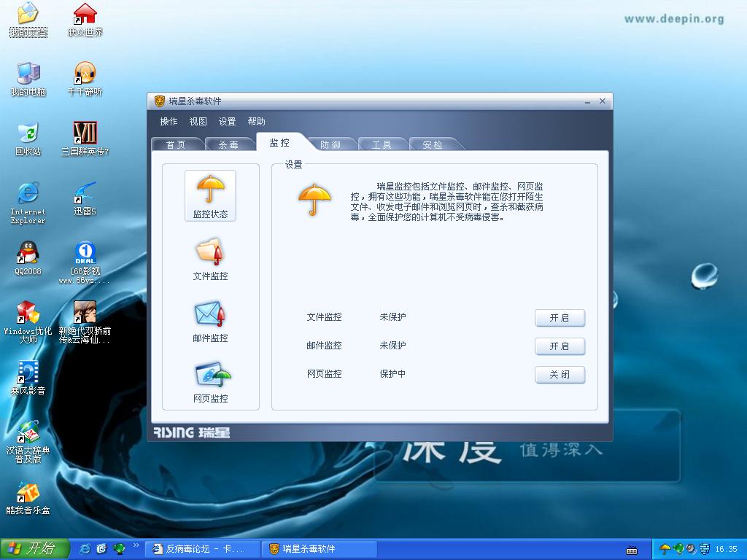Switch to the 防御 tab

click(330, 145)
